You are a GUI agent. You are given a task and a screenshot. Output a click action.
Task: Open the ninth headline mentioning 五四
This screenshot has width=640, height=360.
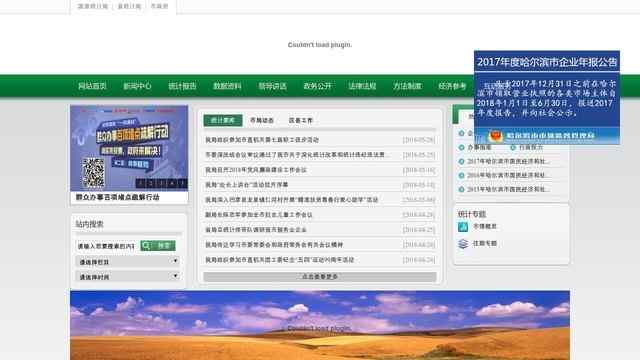pyautogui.click(x=280, y=260)
